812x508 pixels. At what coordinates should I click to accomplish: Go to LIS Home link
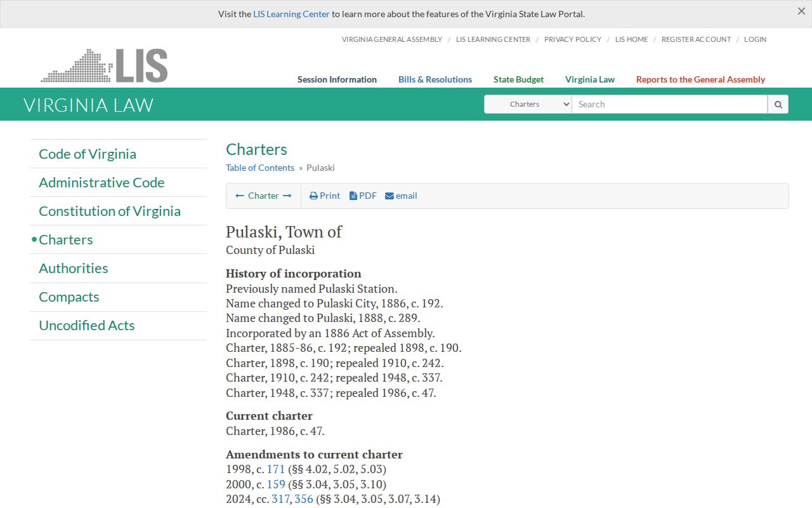click(x=631, y=39)
